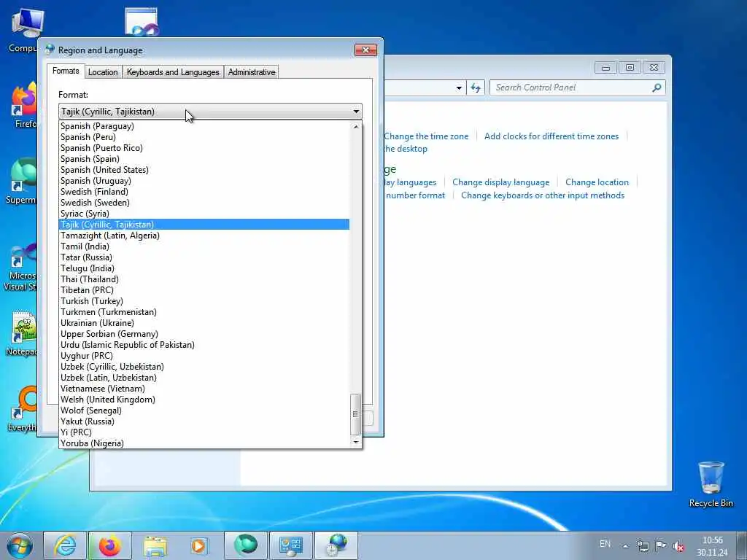Select Tamil (India) format
This screenshot has width=747, height=560.
(x=204, y=246)
